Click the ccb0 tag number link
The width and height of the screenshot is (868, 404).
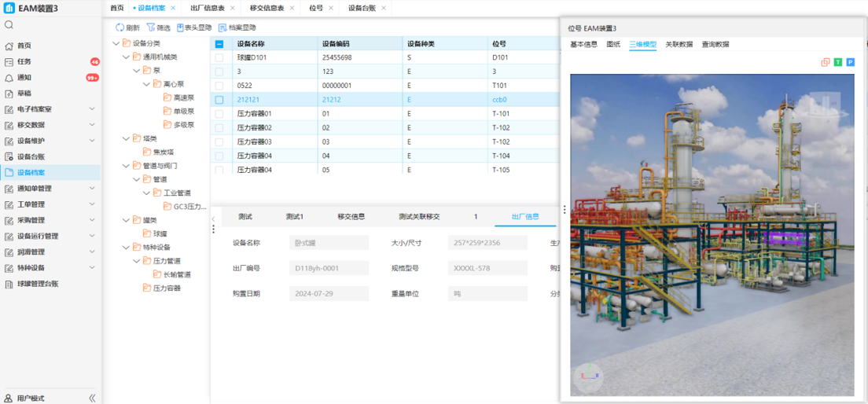pos(500,100)
